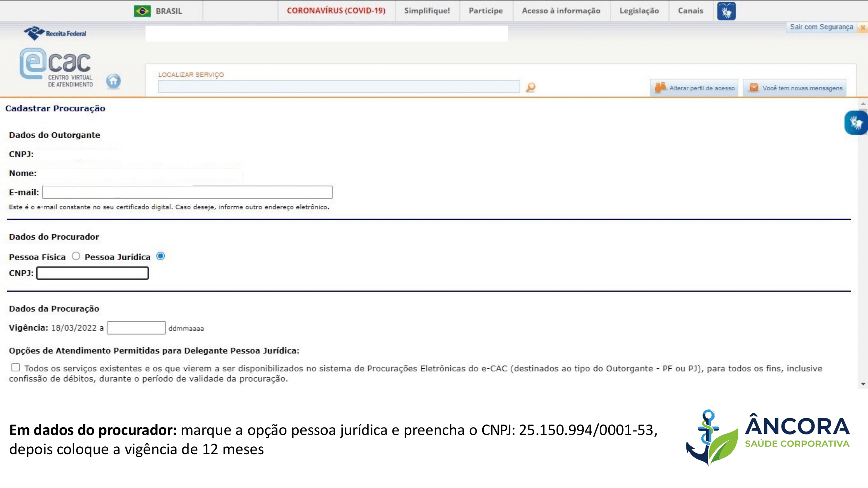Click the Sair com Segurança link
Viewport: 868px width, 488px height.
coord(821,27)
